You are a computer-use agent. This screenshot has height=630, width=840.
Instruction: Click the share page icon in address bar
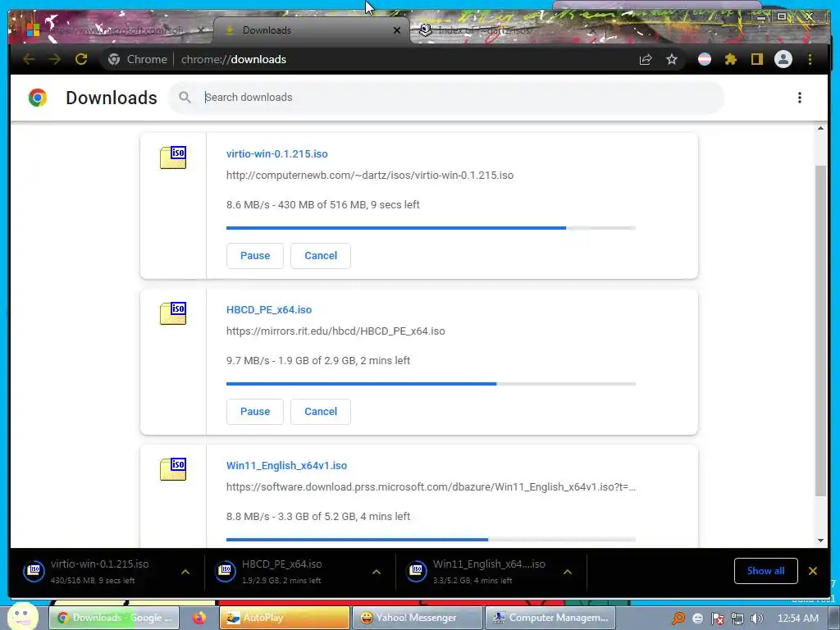(646, 59)
